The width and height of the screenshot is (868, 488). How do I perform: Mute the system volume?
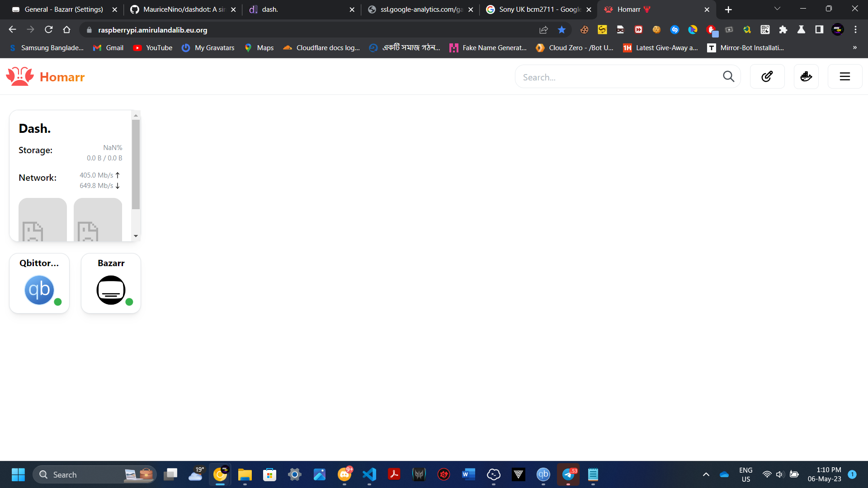pyautogui.click(x=779, y=474)
